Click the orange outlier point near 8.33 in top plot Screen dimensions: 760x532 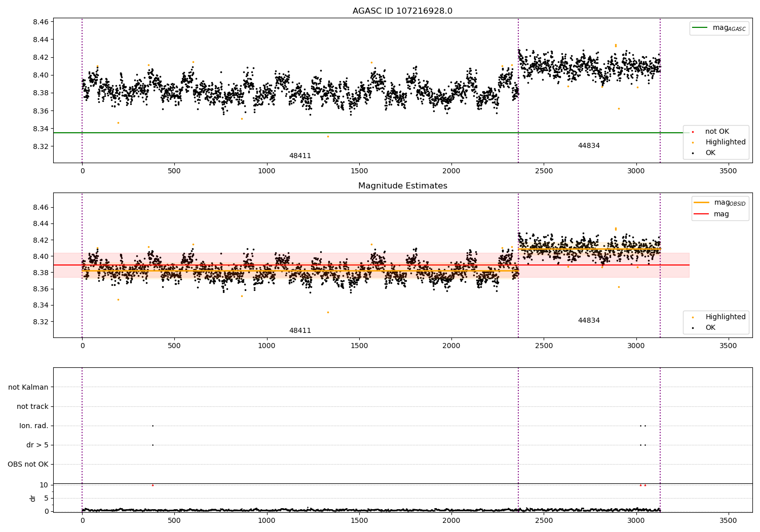click(x=328, y=136)
